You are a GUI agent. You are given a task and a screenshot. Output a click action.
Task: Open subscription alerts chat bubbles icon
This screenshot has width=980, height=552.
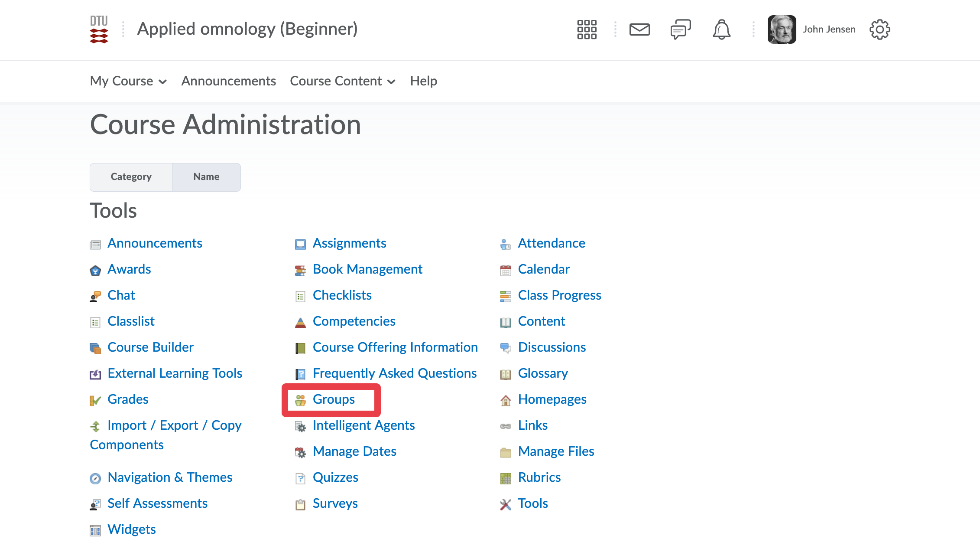tap(680, 29)
